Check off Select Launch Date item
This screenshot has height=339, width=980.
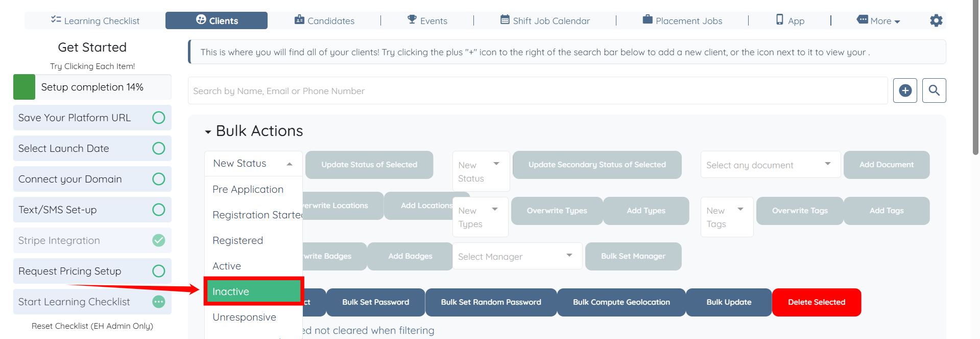tap(159, 148)
